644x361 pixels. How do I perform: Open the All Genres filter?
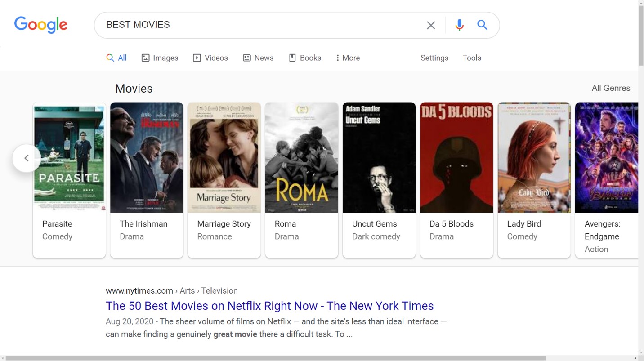pos(611,88)
